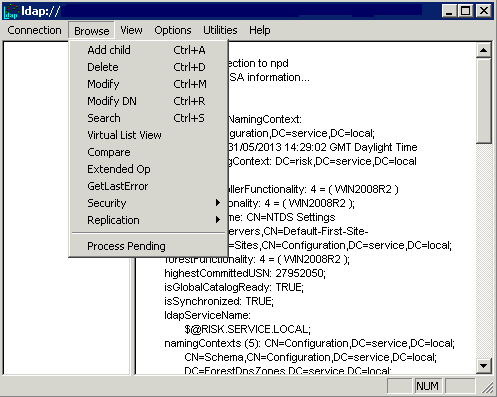497x397 pixels.
Task: Click the vertical scrollbar thumb
Action: pyautogui.click(x=483, y=101)
